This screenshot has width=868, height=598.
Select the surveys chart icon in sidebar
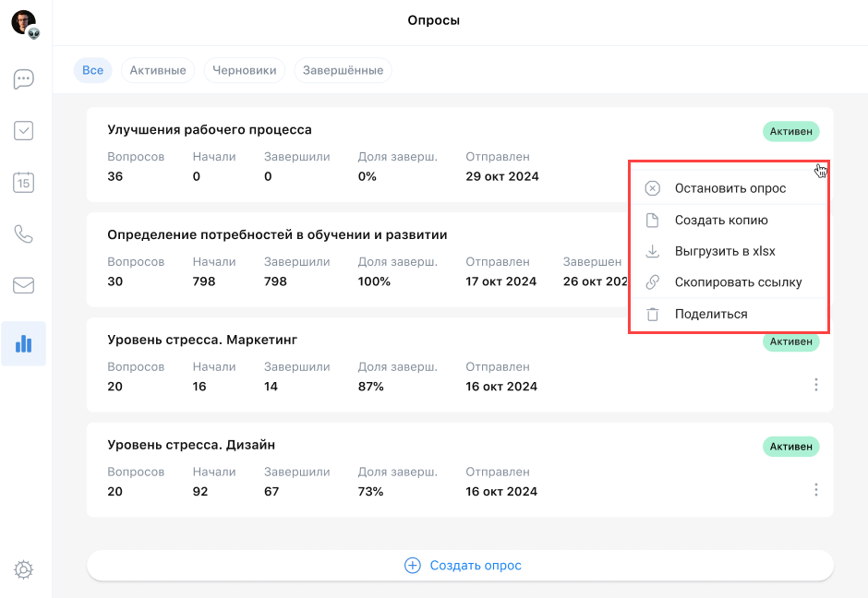click(x=24, y=344)
